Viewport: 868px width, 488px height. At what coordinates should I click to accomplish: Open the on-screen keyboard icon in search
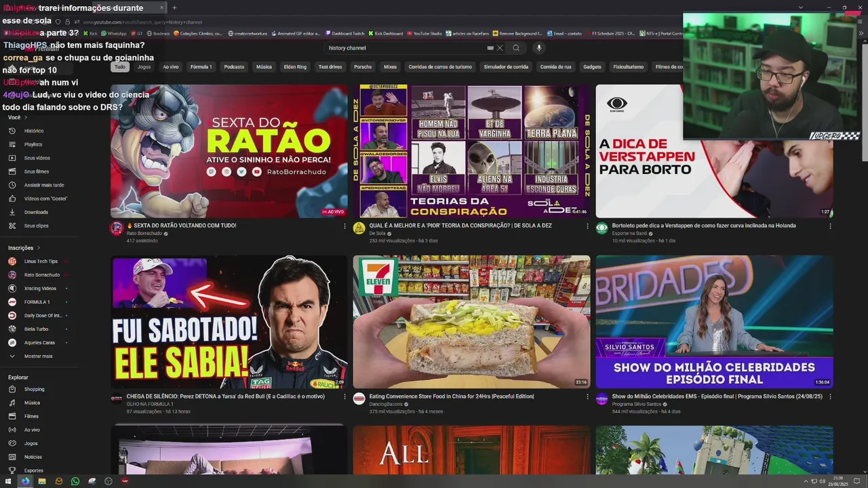coord(490,48)
